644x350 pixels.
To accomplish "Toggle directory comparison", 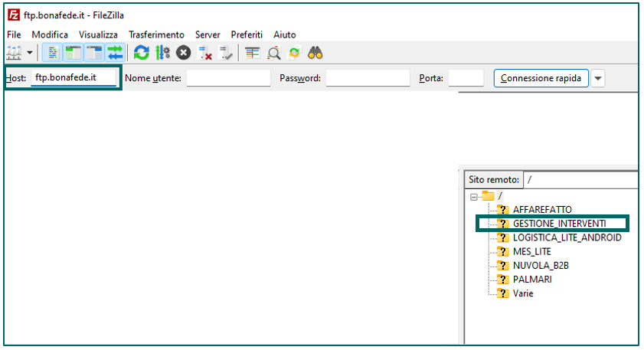I will [273, 53].
